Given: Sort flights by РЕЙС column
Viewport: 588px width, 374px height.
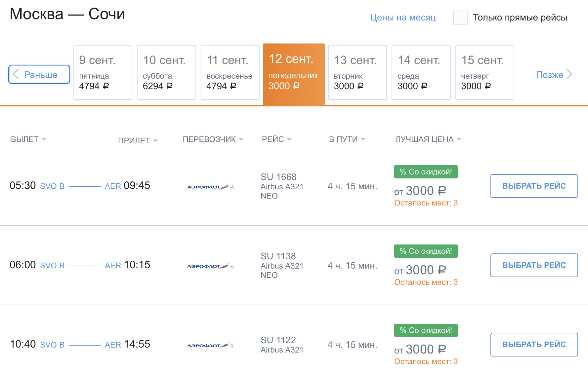Looking at the screenshot, I should coord(277,139).
